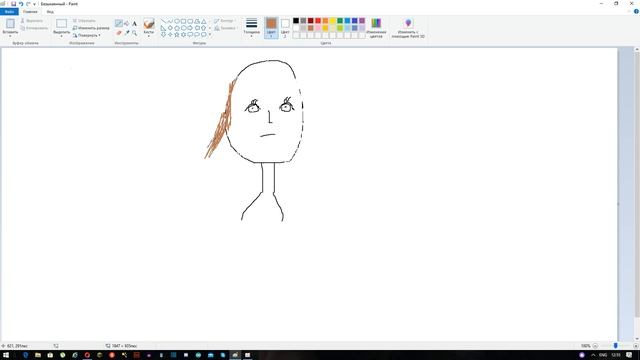Viewport: 640px width, 360px height.
Task: Pick the purple color swatch
Action: pos(362,20)
